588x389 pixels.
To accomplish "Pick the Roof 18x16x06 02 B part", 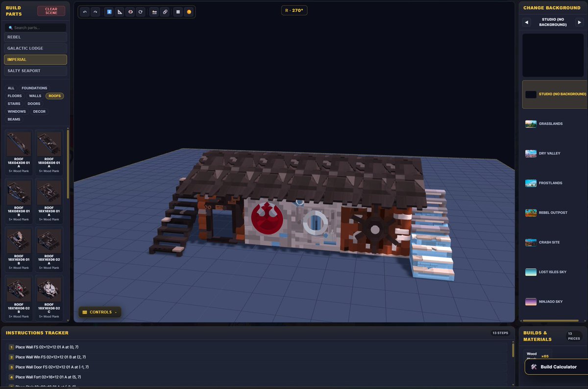I will (19, 298).
